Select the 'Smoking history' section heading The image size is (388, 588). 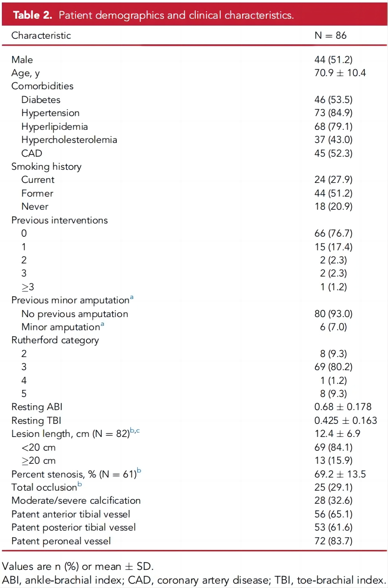pos(46,167)
